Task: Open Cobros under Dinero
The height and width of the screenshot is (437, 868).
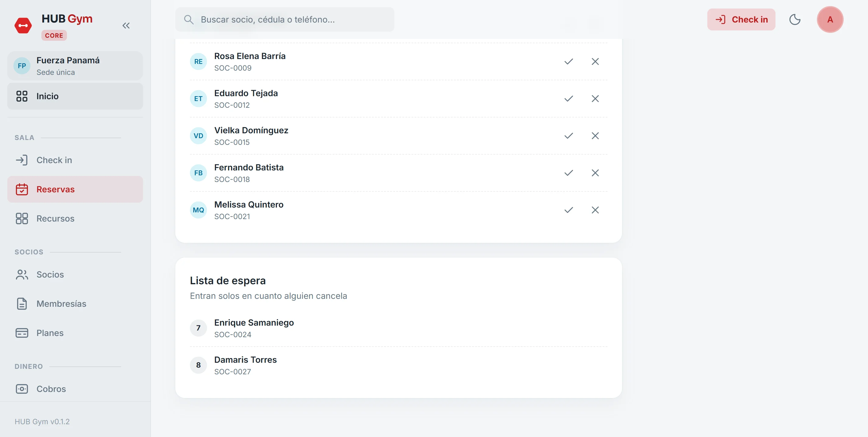Action: coord(75,389)
